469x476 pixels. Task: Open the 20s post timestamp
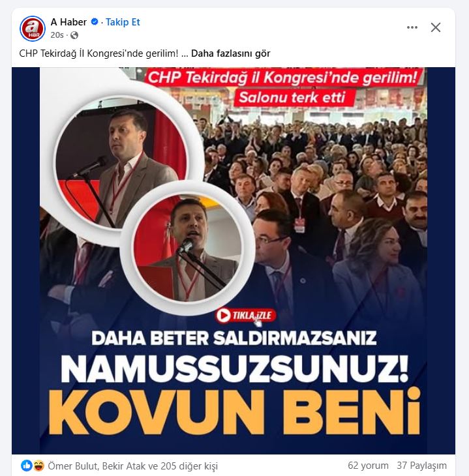pos(57,35)
